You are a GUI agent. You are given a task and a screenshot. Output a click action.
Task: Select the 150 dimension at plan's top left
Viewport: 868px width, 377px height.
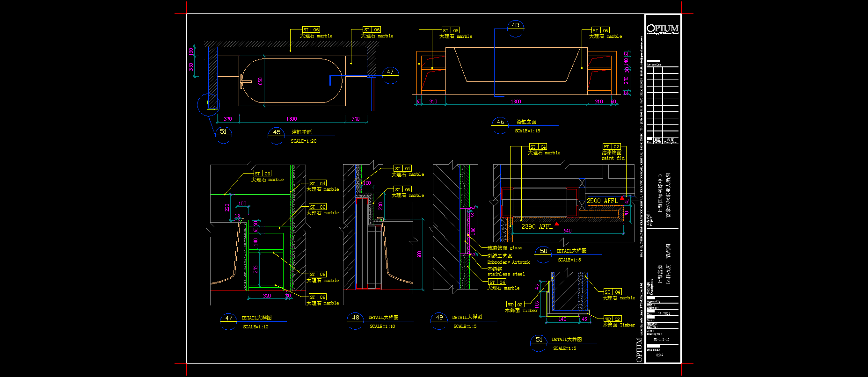pos(191,52)
